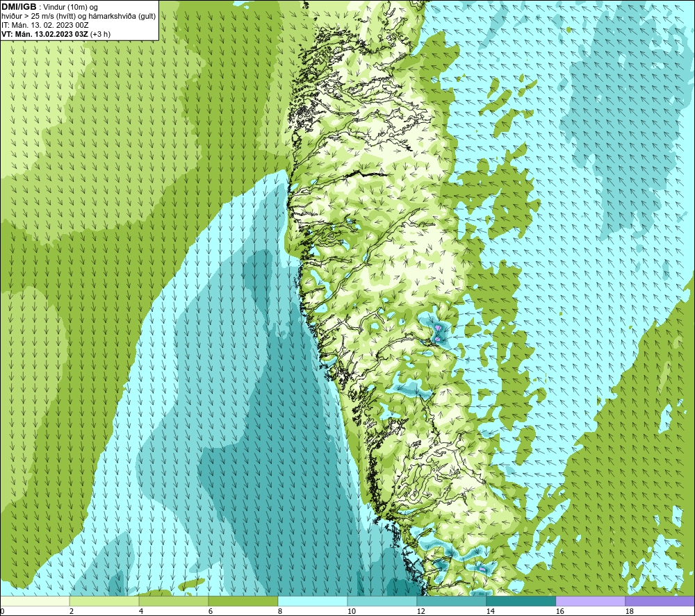Viewport: 695px width, 616px height.
Task: Click the 'IT: Mán. 13. 02. 2023 00Z' line
Action: [x=44, y=25]
